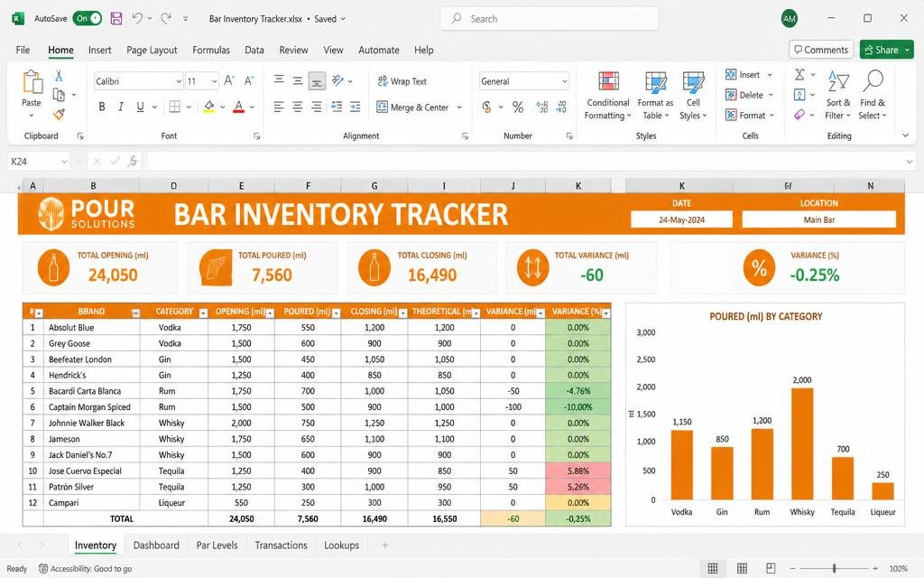Image resolution: width=924 pixels, height=578 pixels.
Task: Click the Decrease Indent icon
Action: (x=337, y=107)
